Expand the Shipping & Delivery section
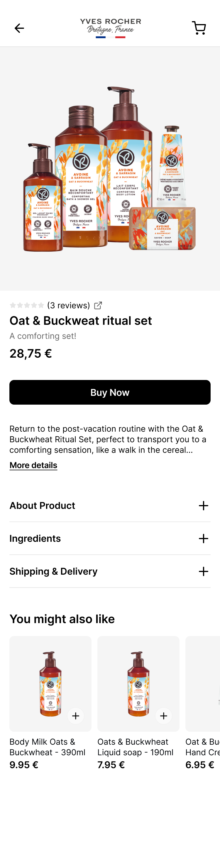Viewport: 220px width, 868px height. (x=110, y=571)
